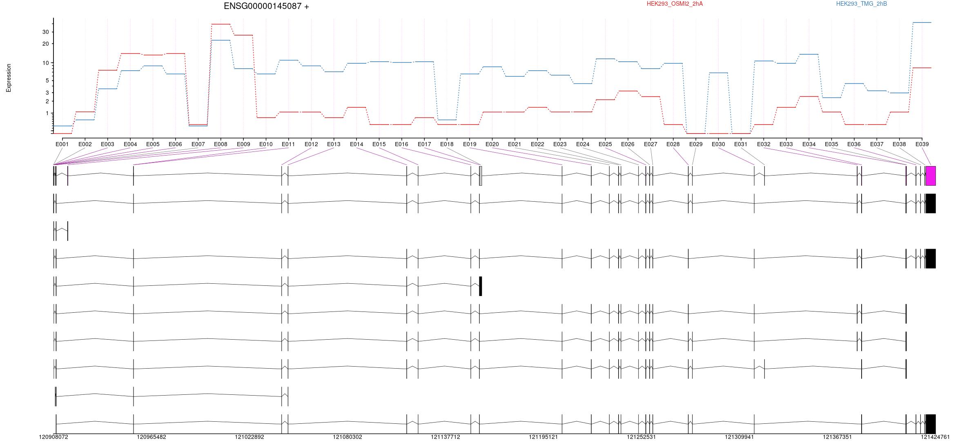Click exon label E012
980x445 pixels.
311,144
